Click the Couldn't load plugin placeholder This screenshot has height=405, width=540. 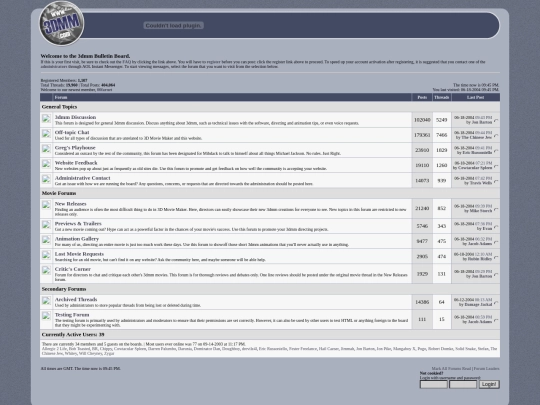(173, 25)
